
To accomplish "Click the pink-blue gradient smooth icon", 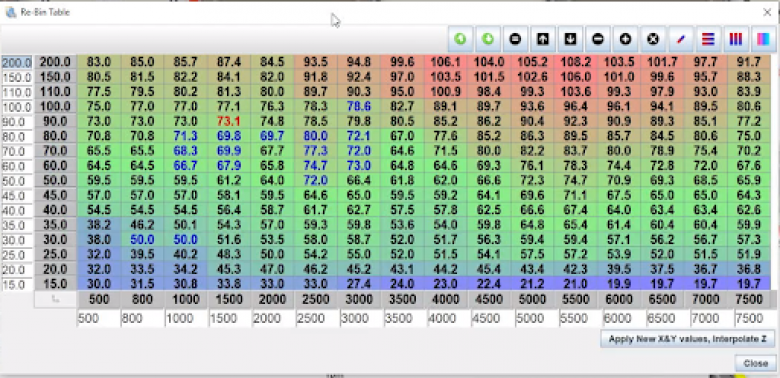I will [x=764, y=39].
